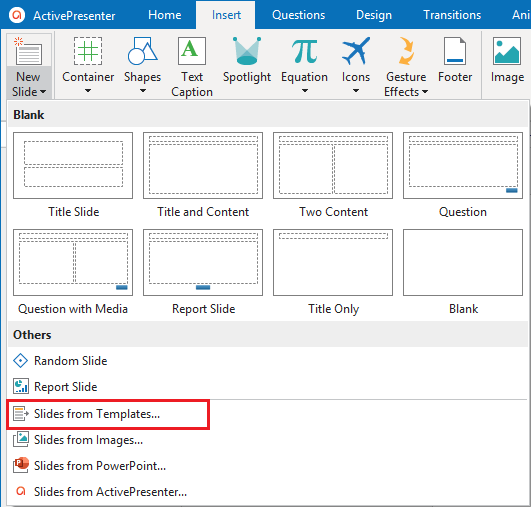Import Slides from ActivePresenter...

268,491
